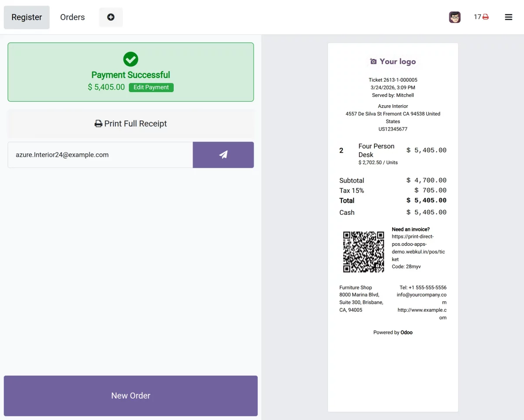Image resolution: width=524 pixels, height=420 pixels.
Task: Start a New Order
Action: 131,396
